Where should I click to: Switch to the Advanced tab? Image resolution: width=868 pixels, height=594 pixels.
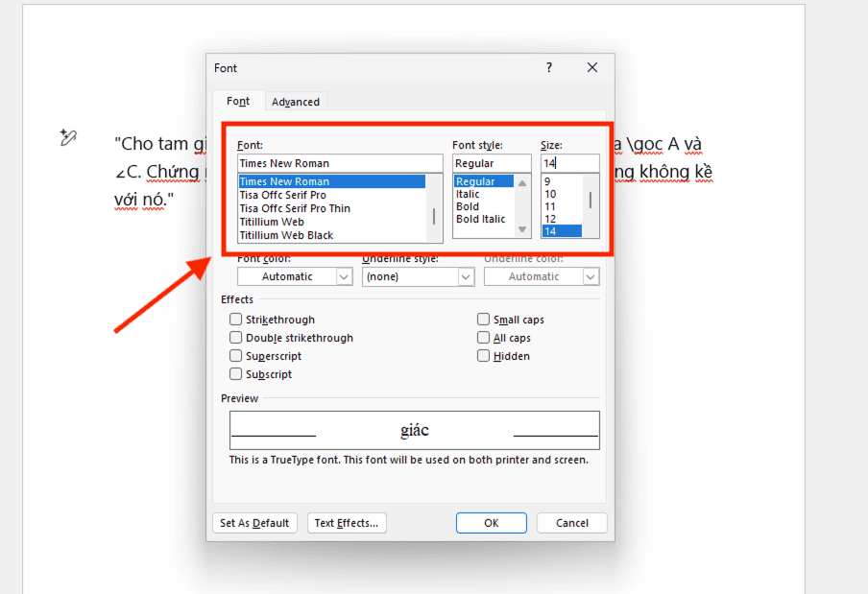click(296, 102)
